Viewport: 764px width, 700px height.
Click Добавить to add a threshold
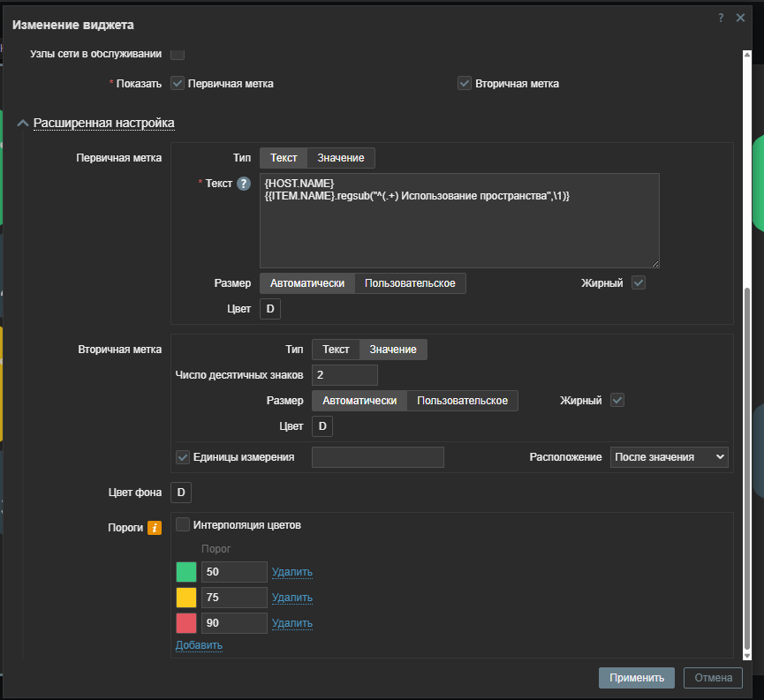(199, 645)
